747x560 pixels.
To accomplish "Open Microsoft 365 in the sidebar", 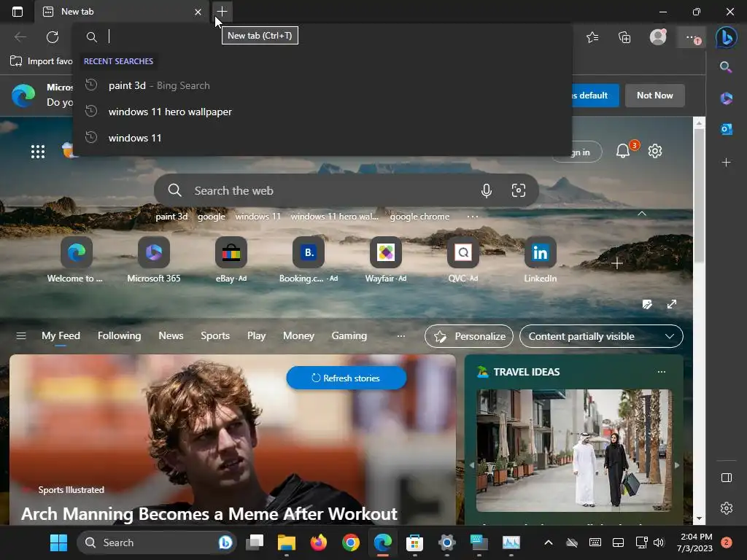I will click(726, 98).
